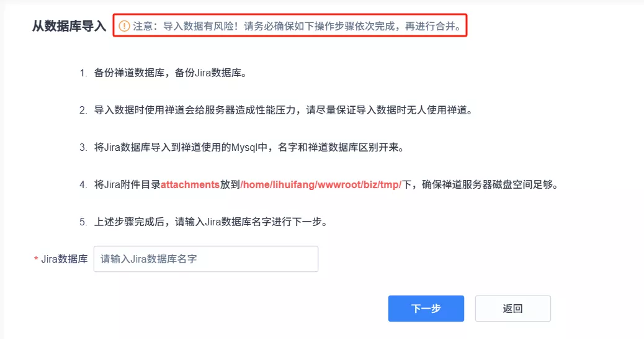This screenshot has width=644, height=339.
Task: Click list number 3 of the steps
Action: pyautogui.click(x=83, y=148)
